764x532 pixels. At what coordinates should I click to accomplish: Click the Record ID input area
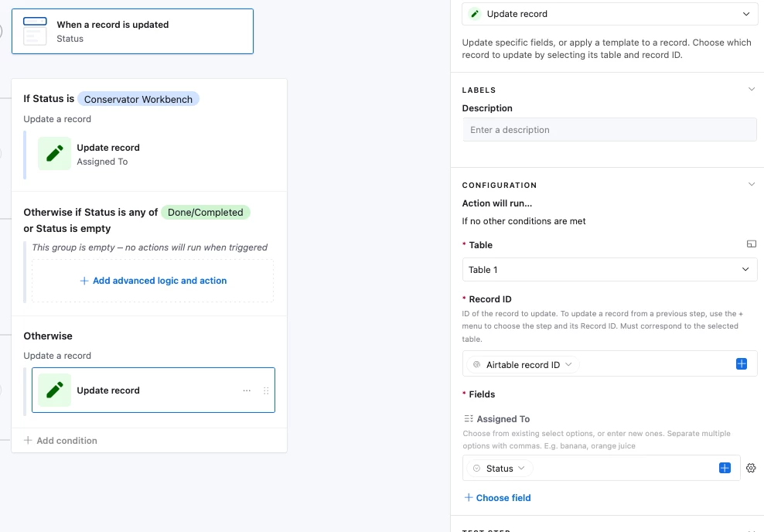click(x=609, y=363)
